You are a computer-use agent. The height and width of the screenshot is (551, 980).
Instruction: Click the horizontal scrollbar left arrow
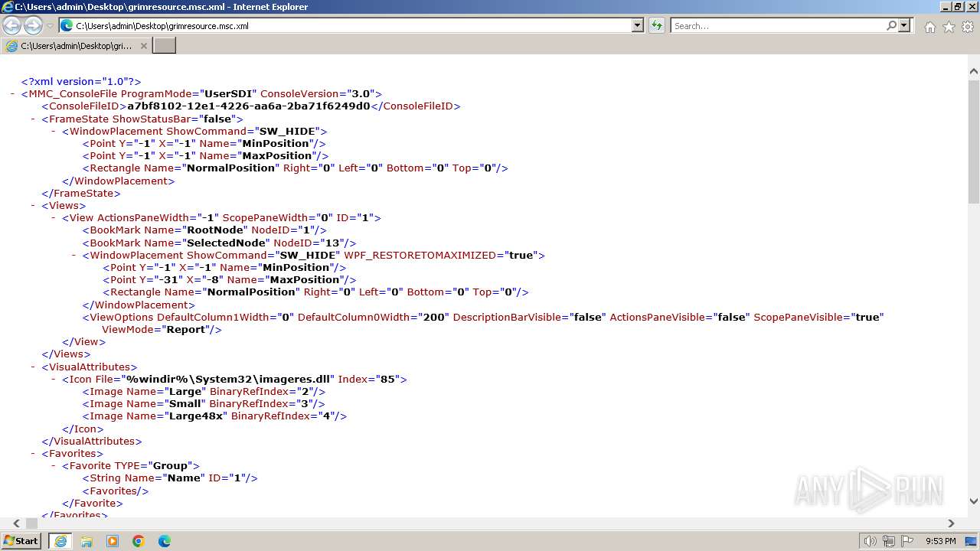tap(17, 523)
